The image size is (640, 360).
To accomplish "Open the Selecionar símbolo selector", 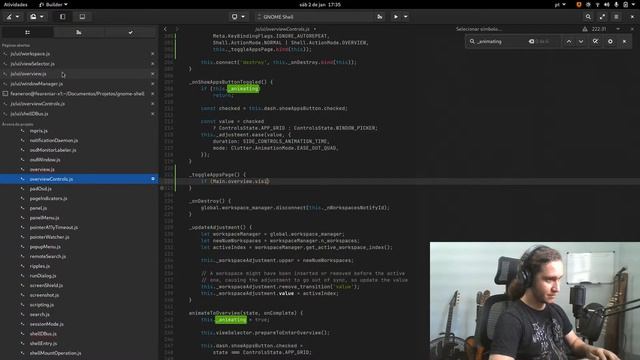I will [x=478, y=29].
